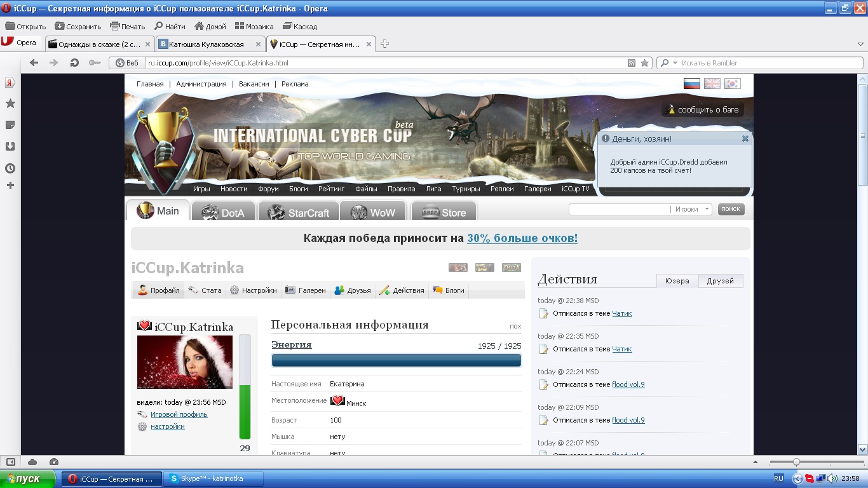Open the DotA section tab
The width and height of the screenshot is (868, 488).
223,212
